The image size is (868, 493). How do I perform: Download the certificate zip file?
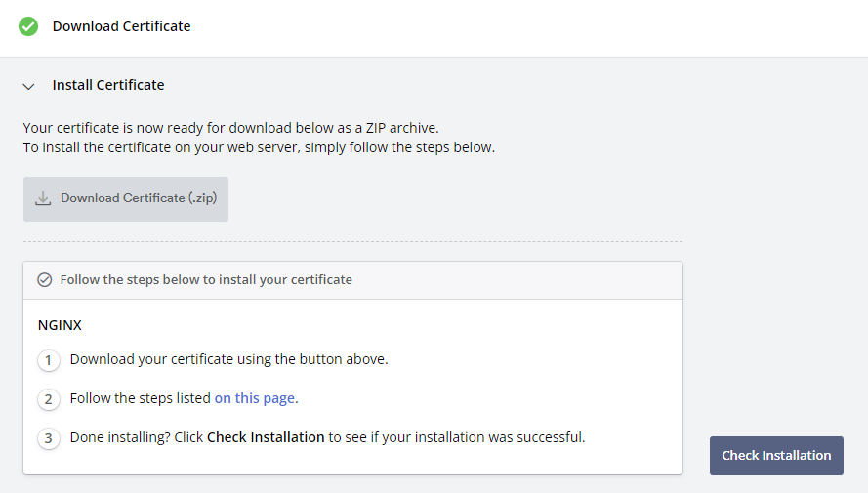click(126, 199)
